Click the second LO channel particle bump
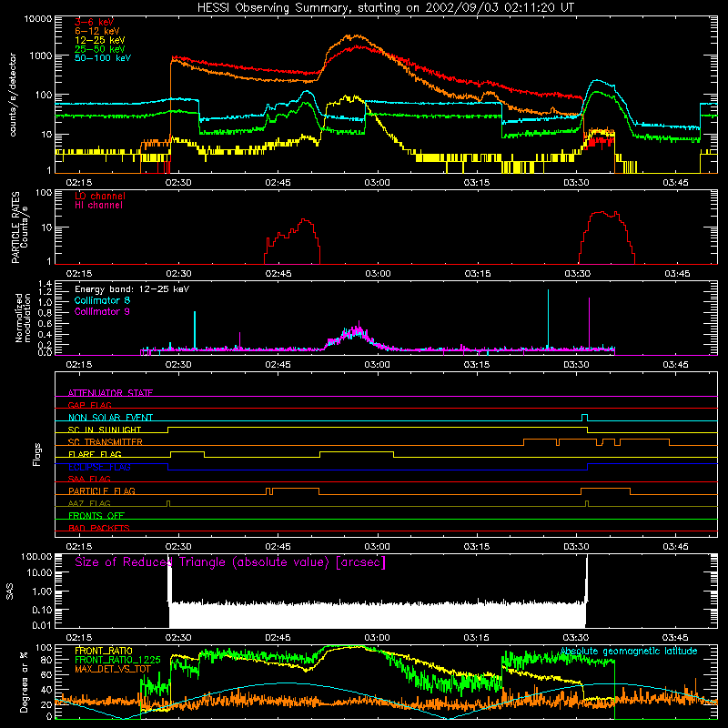Image resolution: width=728 pixels, height=728 pixels. [607, 238]
